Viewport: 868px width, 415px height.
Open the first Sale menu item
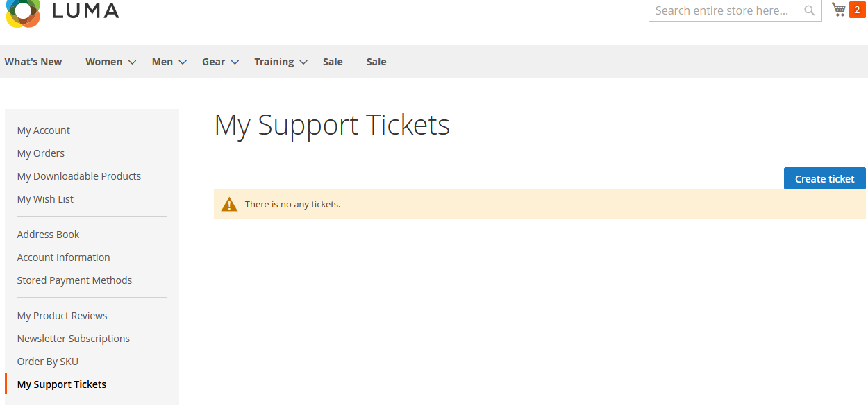[333, 62]
